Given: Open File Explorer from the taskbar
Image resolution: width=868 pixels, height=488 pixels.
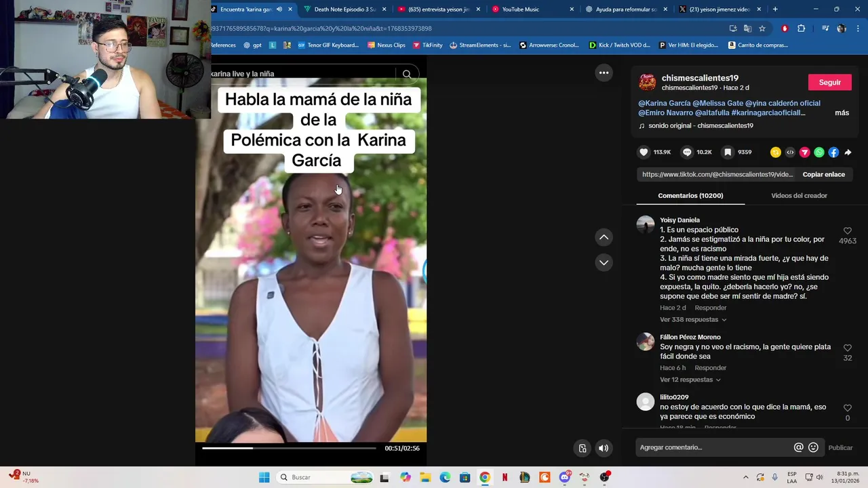Looking at the screenshot, I should pos(425,477).
